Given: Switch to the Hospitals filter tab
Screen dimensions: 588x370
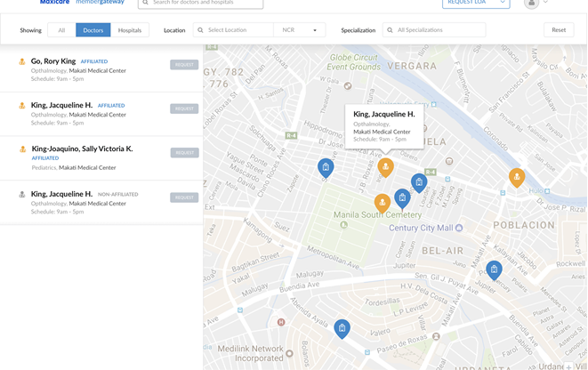Looking at the screenshot, I should 130,30.
